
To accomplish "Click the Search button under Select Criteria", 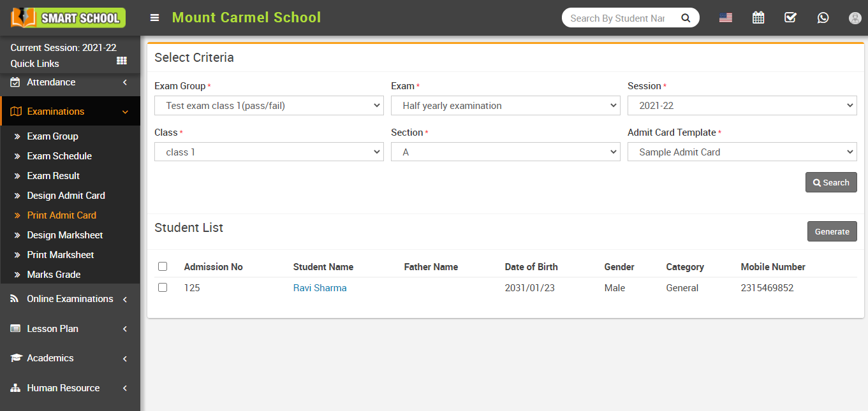I will [x=831, y=182].
